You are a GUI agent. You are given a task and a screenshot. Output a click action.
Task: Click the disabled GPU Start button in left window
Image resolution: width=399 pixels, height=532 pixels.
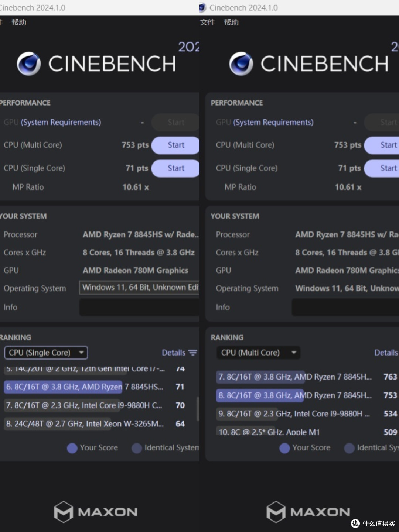point(176,122)
